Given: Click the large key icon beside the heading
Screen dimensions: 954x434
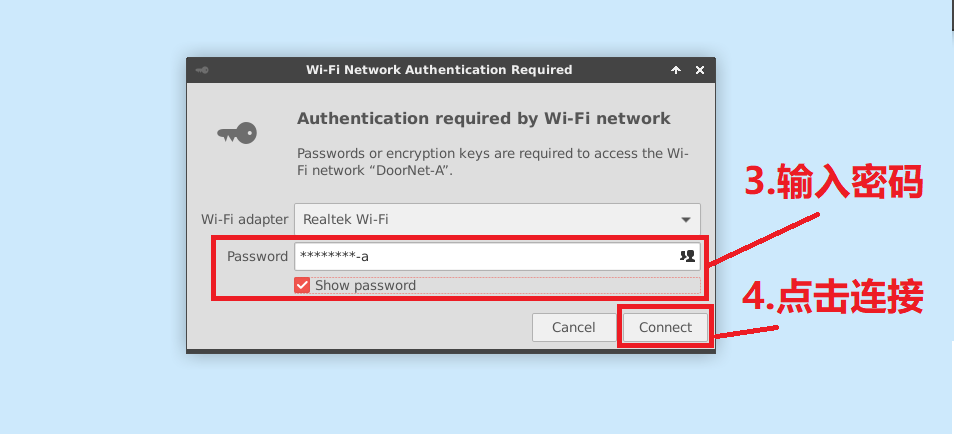Looking at the screenshot, I should coord(237,133).
